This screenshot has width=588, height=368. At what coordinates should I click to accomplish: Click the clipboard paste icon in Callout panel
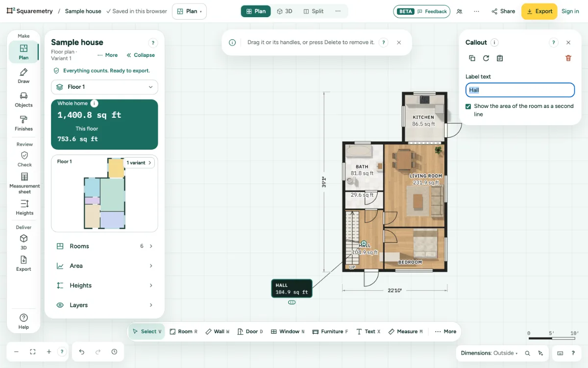[x=500, y=58]
